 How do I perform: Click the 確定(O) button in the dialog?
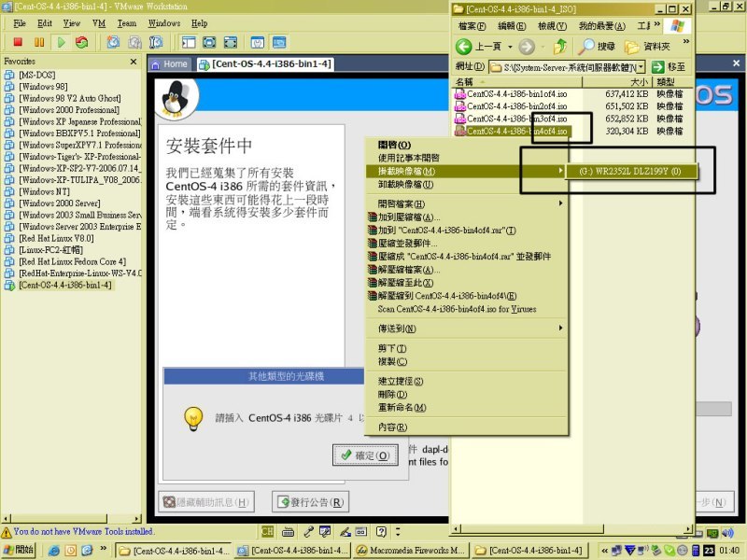[x=365, y=455]
